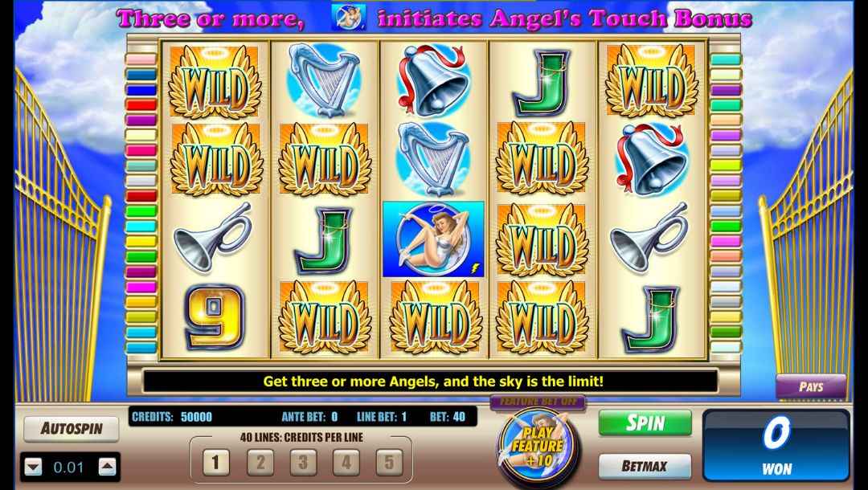
Task: Increase coin value with up arrow
Action: (x=108, y=468)
